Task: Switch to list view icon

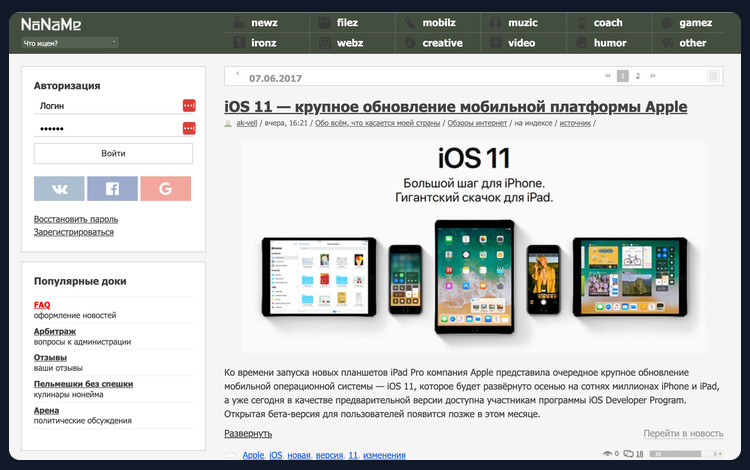Action: coord(713,76)
